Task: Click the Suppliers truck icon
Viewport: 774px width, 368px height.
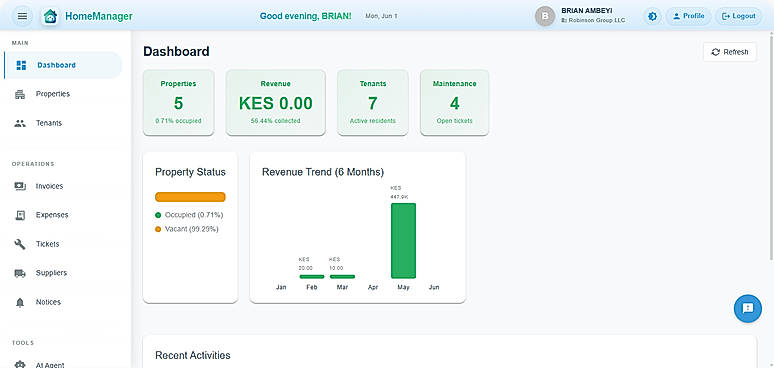Action: (x=20, y=273)
